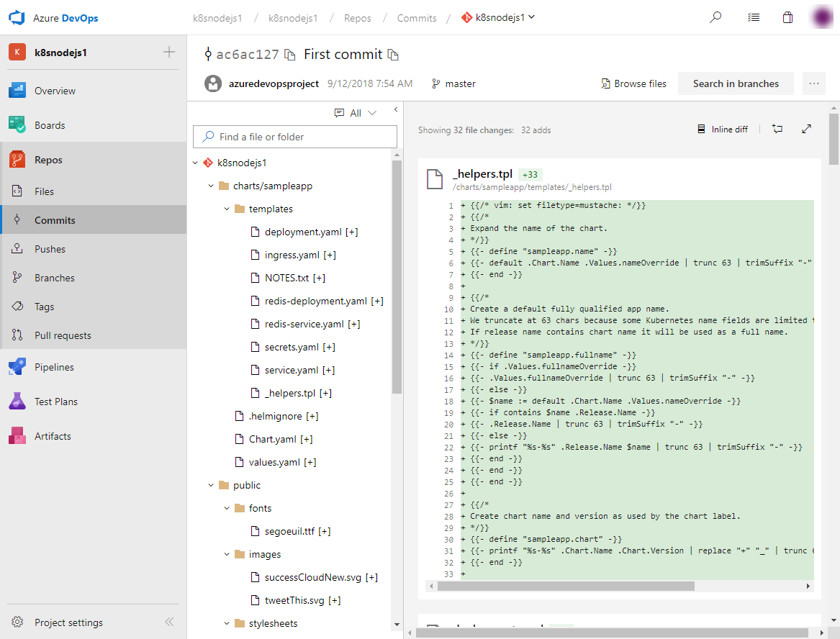840x639 pixels.
Task: Click the Browse files link
Action: pyautogui.click(x=633, y=83)
